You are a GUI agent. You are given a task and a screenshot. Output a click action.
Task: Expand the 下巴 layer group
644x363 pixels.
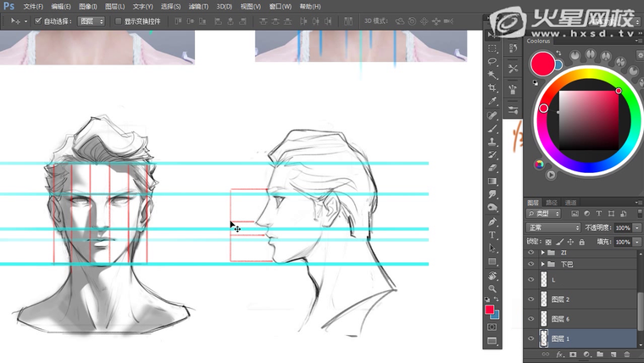[542, 265]
